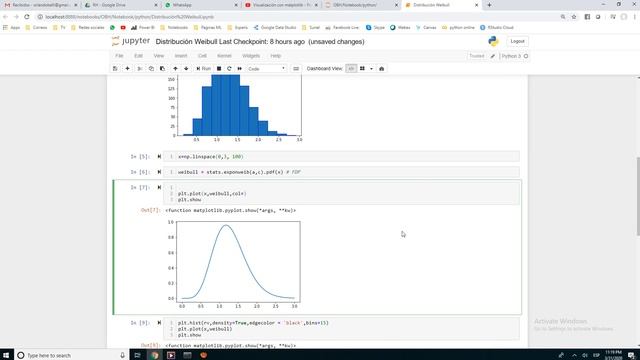640x360 pixels.
Task: Click the Jupyter logo
Action: pos(131,41)
